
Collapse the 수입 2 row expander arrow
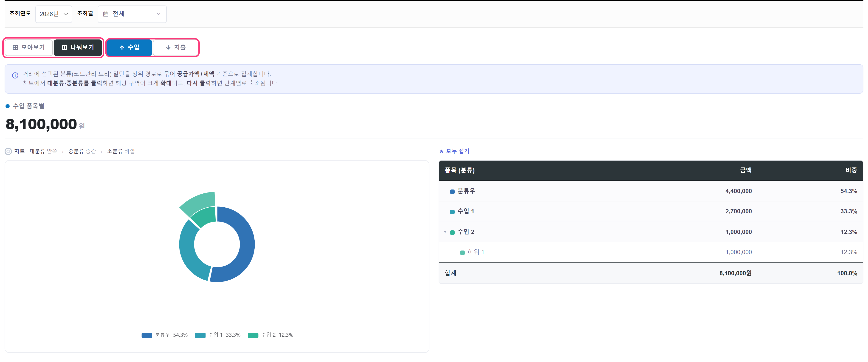[x=445, y=232]
